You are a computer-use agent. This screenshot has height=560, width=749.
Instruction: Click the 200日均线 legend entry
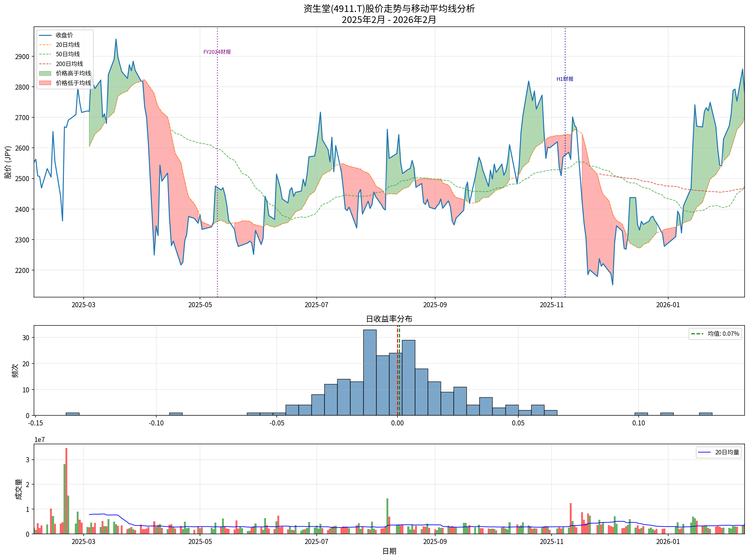(x=69, y=64)
